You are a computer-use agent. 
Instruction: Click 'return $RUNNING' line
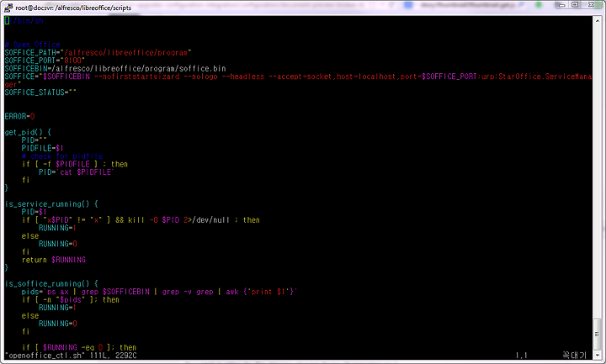[53, 260]
